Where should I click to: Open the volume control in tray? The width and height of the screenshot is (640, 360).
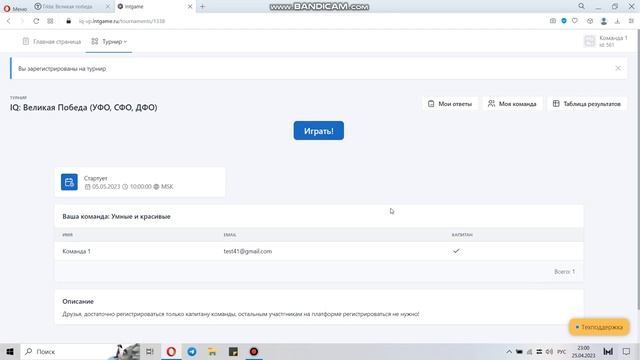coord(549,351)
